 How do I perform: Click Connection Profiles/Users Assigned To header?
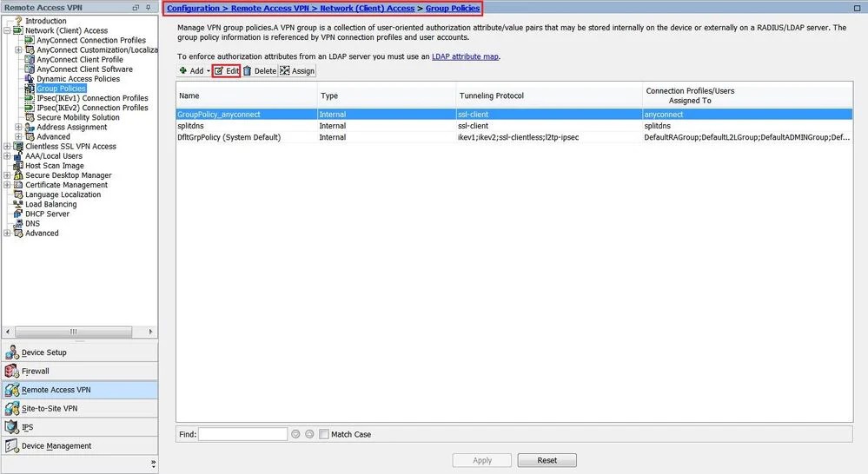[x=747, y=95]
